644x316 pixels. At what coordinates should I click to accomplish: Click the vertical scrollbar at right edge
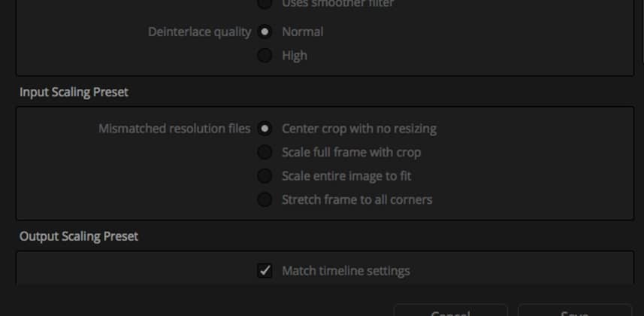[x=642, y=31]
